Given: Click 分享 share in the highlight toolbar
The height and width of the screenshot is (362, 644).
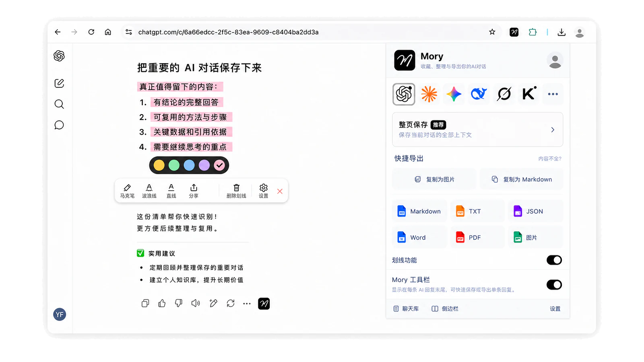Looking at the screenshot, I should (x=194, y=191).
